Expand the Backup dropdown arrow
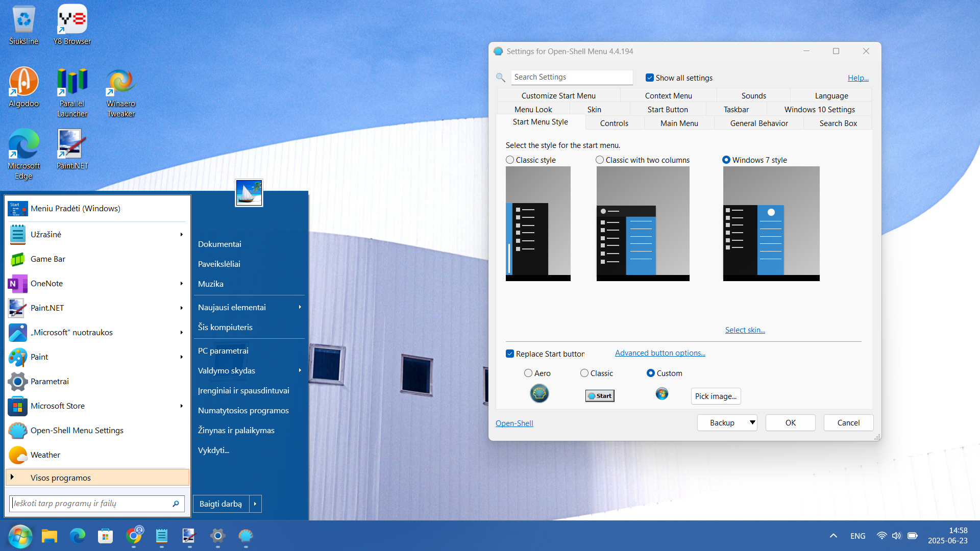 pos(752,422)
